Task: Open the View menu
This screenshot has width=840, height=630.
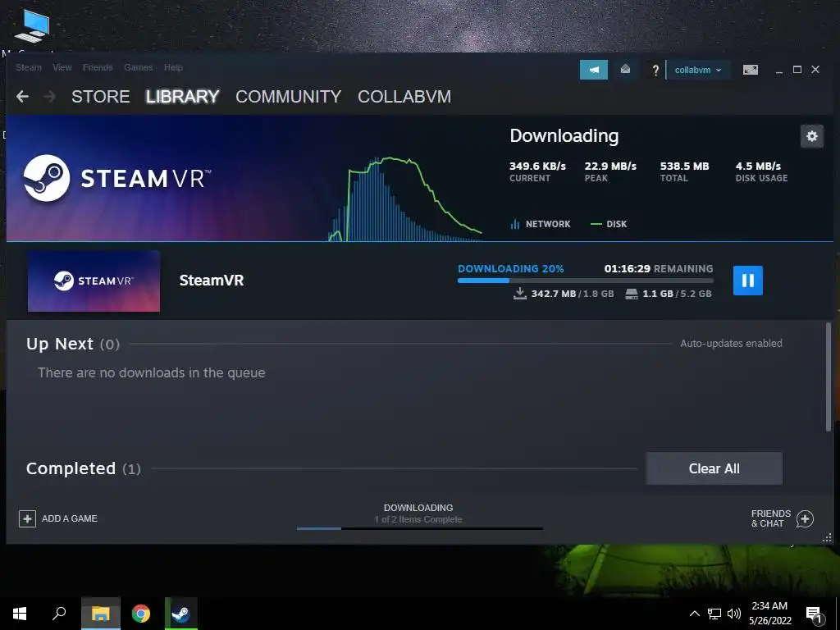Action: click(x=62, y=67)
